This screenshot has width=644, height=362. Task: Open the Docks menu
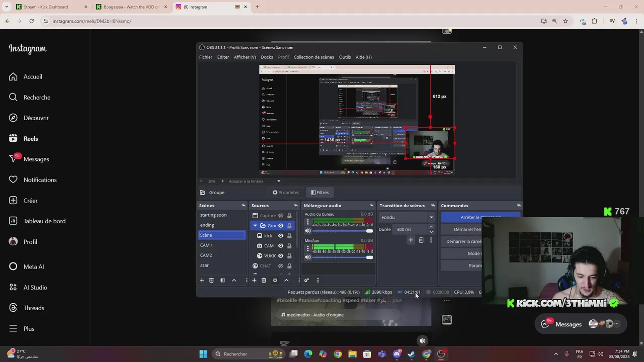[267, 57]
